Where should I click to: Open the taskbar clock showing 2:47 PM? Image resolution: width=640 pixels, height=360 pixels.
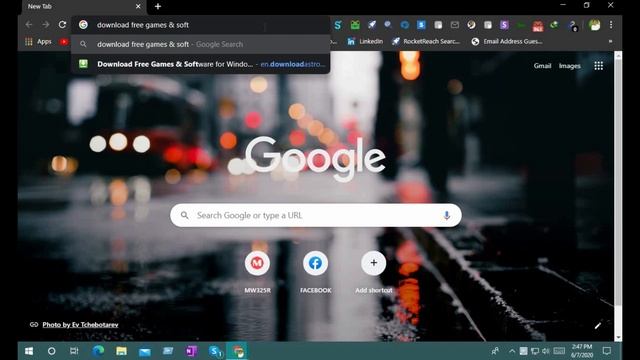[x=582, y=351]
